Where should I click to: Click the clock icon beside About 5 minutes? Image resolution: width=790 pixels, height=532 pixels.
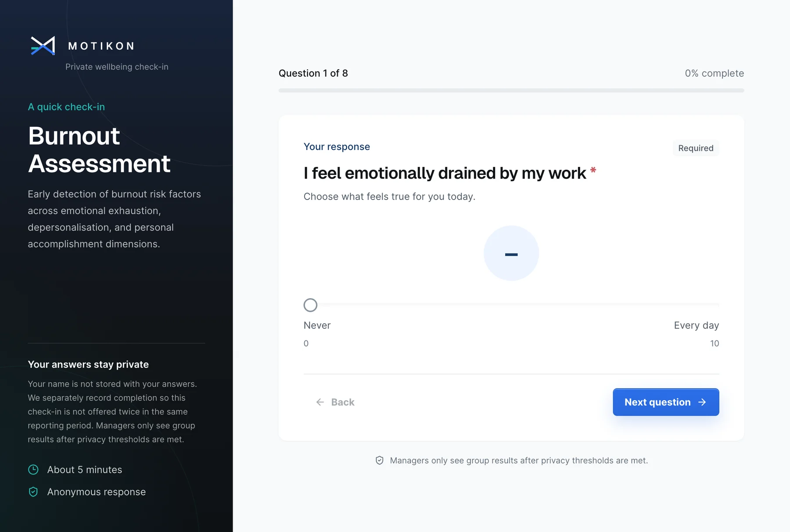point(33,470)
